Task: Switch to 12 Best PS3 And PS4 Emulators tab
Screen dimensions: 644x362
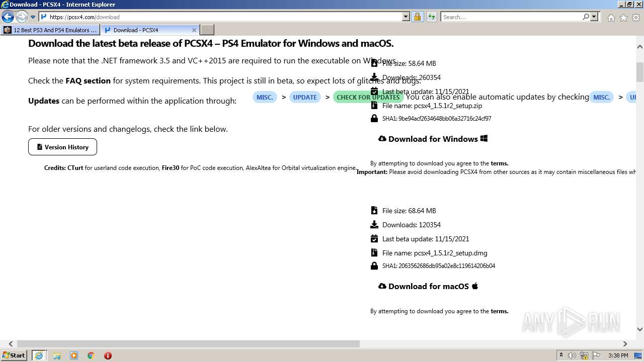Action: click(50, 30)
